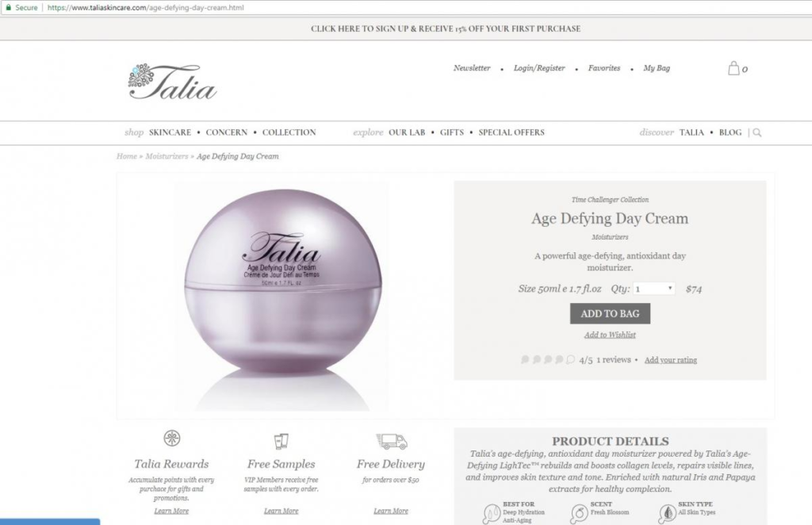Click Add your rating link

pyautogui.click(x=671, y=360)
